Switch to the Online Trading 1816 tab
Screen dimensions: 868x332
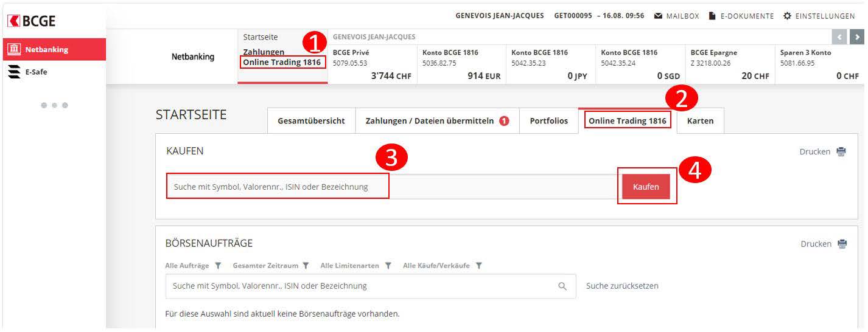pos(628,120)
